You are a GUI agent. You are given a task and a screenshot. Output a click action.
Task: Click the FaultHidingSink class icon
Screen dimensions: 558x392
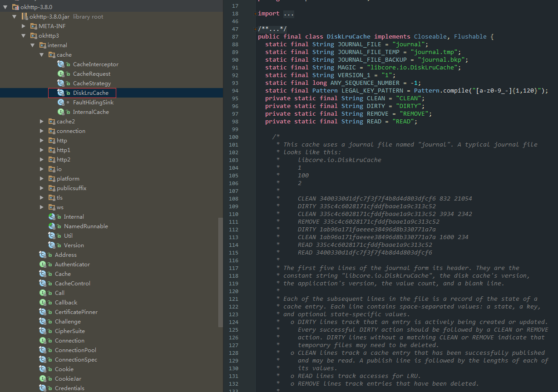coord(61,103)
